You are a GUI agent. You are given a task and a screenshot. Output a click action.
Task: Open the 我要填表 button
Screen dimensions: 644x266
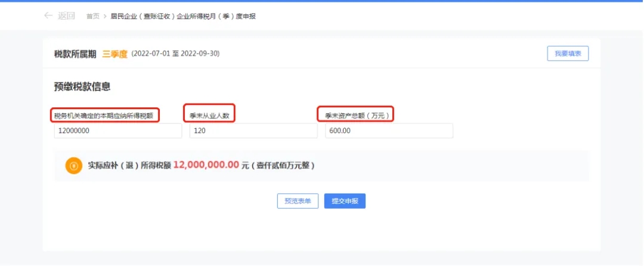(568, 54)
